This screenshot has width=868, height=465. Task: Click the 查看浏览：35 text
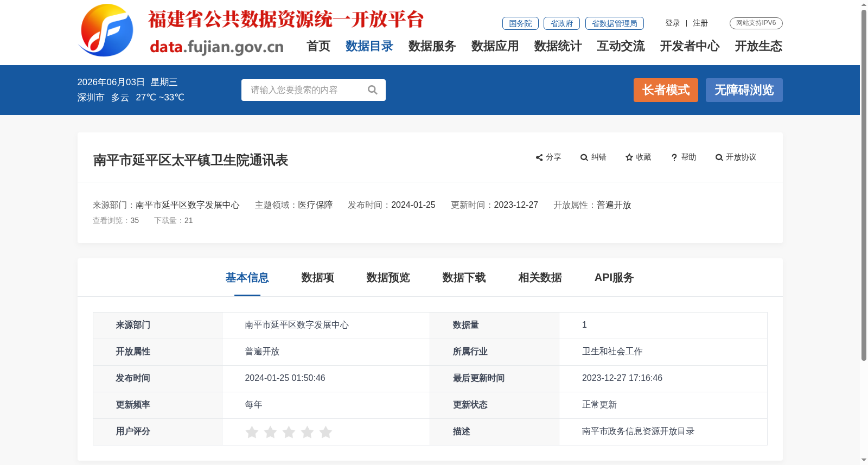(116, 221)
